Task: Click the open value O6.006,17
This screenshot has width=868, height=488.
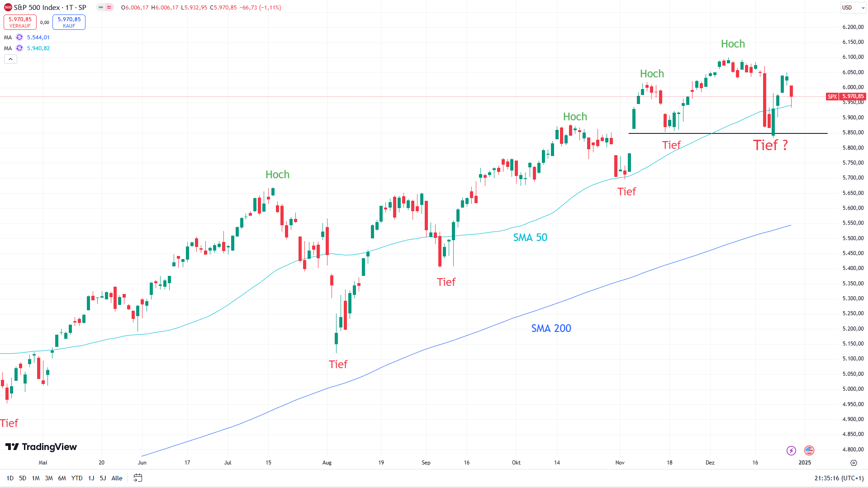Action: [135, 8]
